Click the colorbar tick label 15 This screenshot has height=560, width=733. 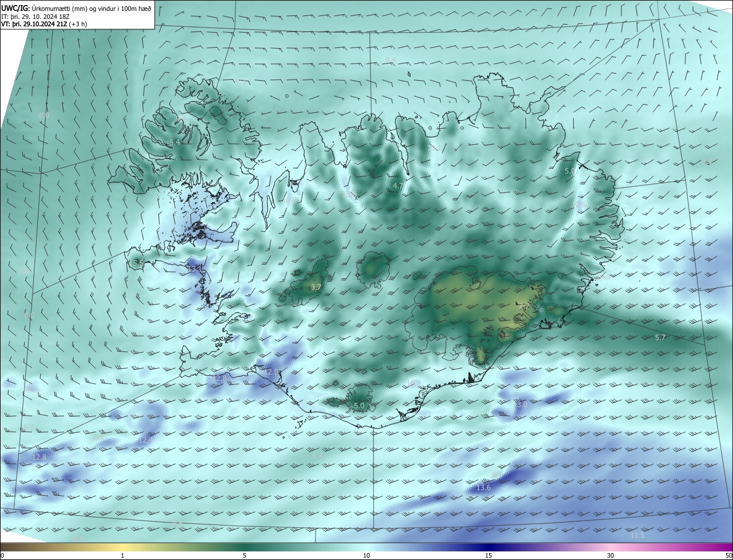(488, 555)
